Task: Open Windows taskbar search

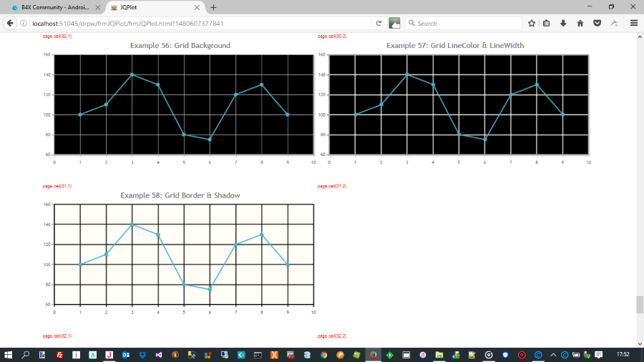Action: click(26, 355)
